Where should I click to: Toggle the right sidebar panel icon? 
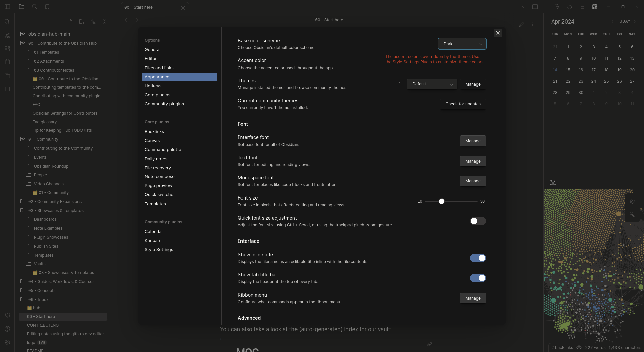(535, 7)
